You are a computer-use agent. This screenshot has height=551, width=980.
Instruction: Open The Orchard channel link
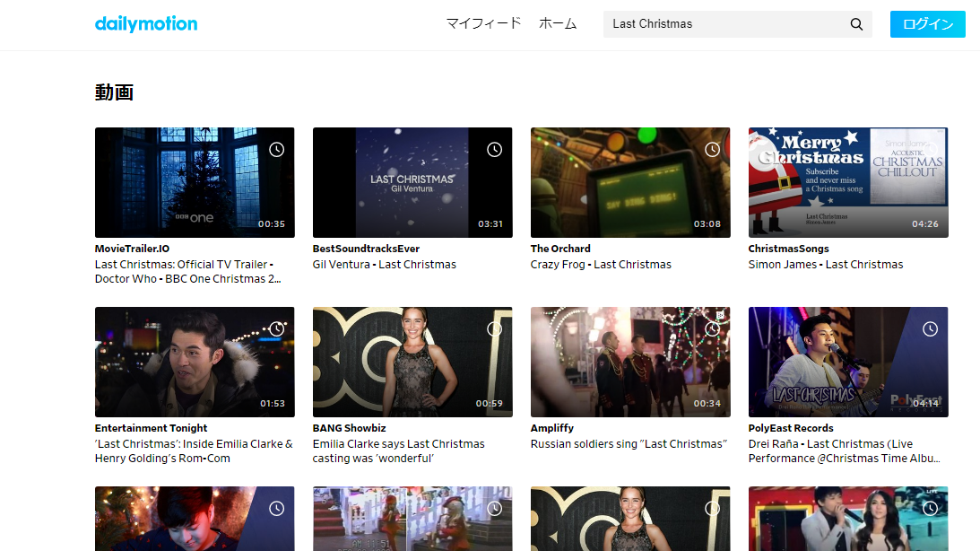[560, 249]
